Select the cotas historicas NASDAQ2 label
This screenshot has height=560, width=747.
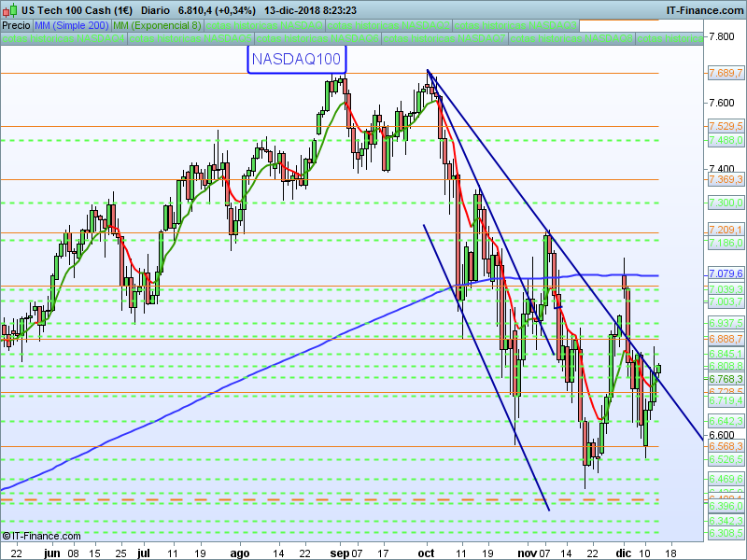[x=388, y=25]
